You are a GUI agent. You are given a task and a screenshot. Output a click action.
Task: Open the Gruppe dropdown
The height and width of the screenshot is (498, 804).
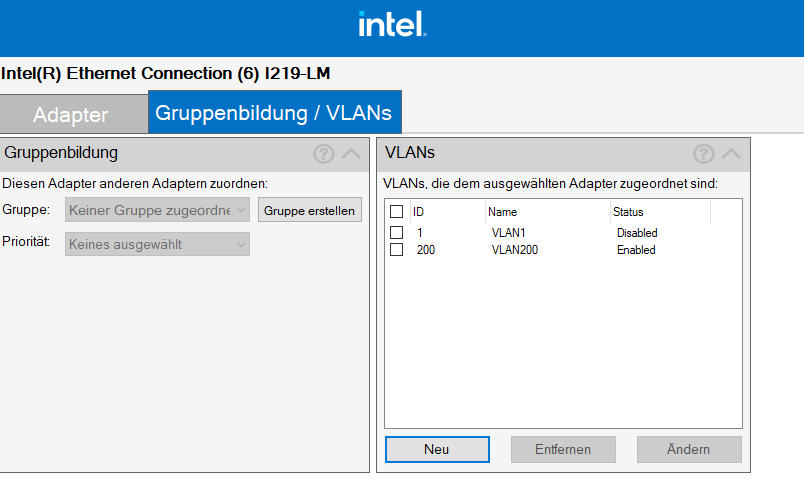(157, 210)
